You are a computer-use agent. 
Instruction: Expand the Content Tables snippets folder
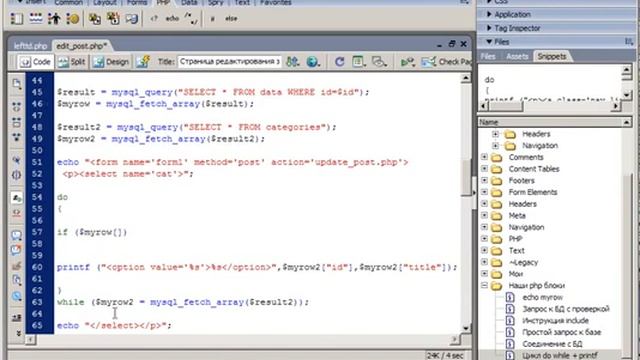[x=484, y=169]
